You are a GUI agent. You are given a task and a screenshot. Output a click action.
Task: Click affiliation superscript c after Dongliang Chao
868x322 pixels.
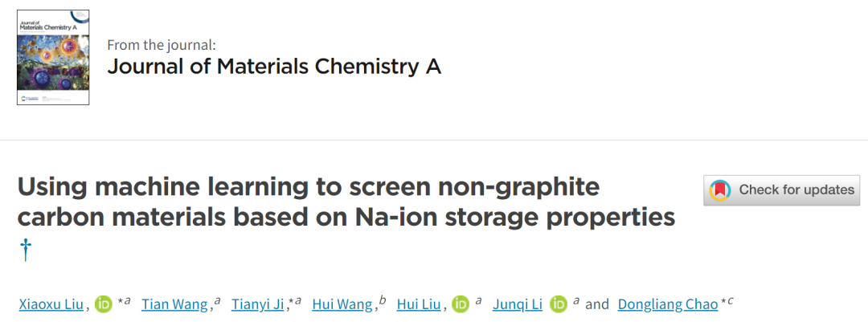click(x=730, y=301)
